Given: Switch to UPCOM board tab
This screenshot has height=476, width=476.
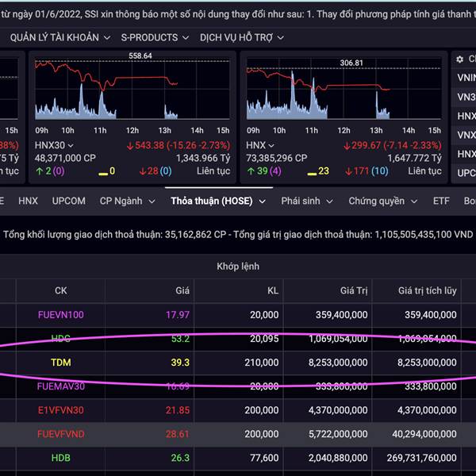Looking at the screenshot, I should (68, 201).
